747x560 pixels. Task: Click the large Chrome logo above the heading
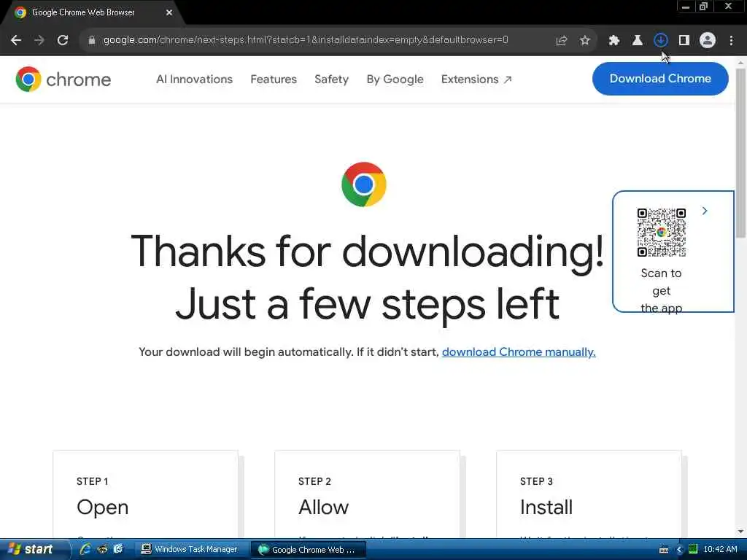364,184
